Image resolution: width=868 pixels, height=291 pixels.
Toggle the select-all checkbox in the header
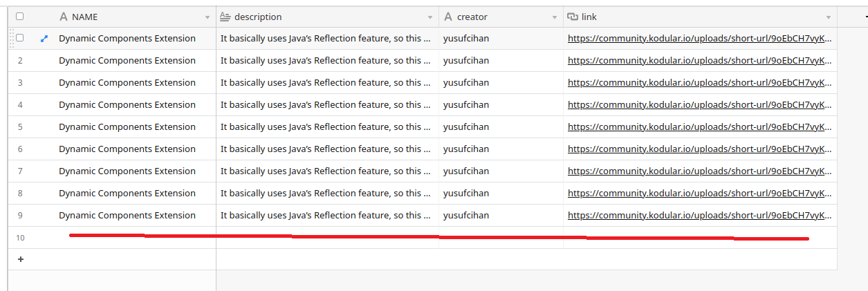(19, 17)
